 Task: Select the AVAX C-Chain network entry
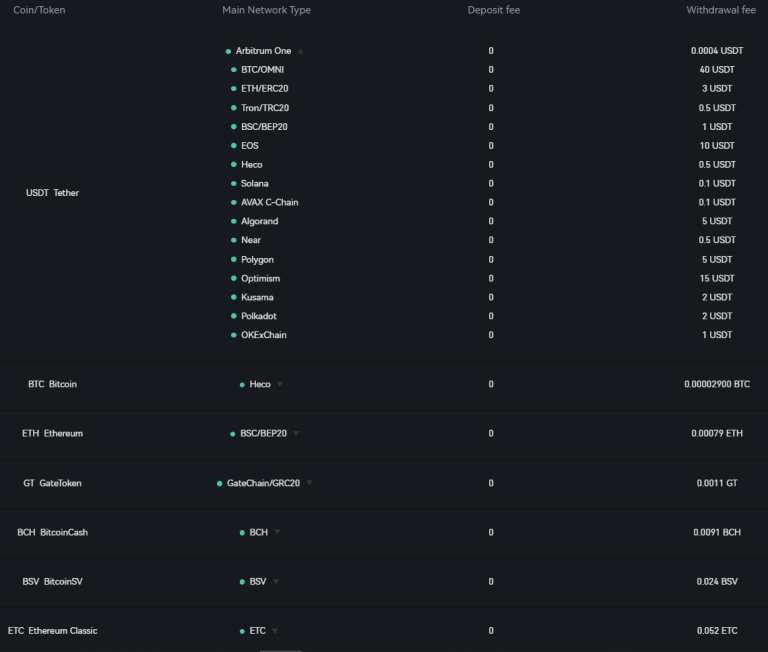(x=269, y=202)
